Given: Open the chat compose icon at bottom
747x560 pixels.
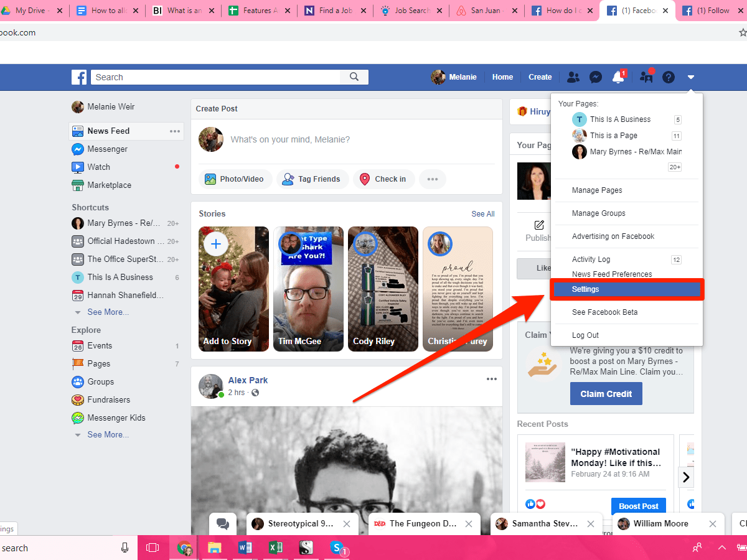Looking at the screenshot, I should pos(223,524).
